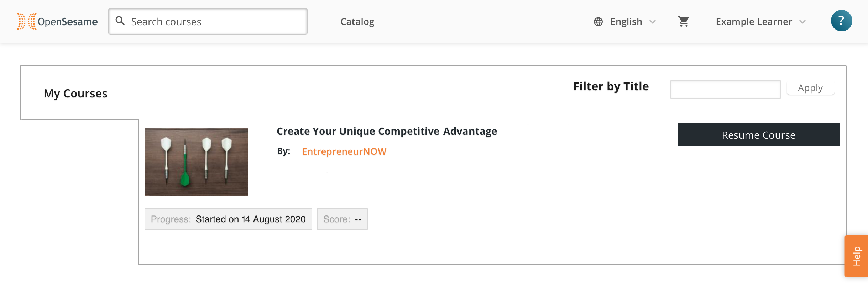The width and height of the screenshot is (868, 293).
Task: Click the darts course thumbnail
Action: [196, 162]
